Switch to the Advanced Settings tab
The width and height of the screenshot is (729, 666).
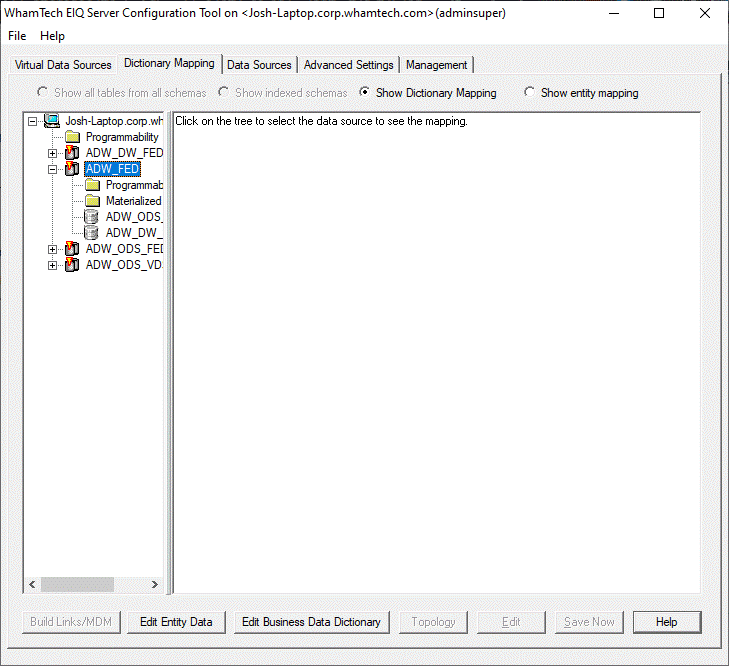[x=349, y=65]
